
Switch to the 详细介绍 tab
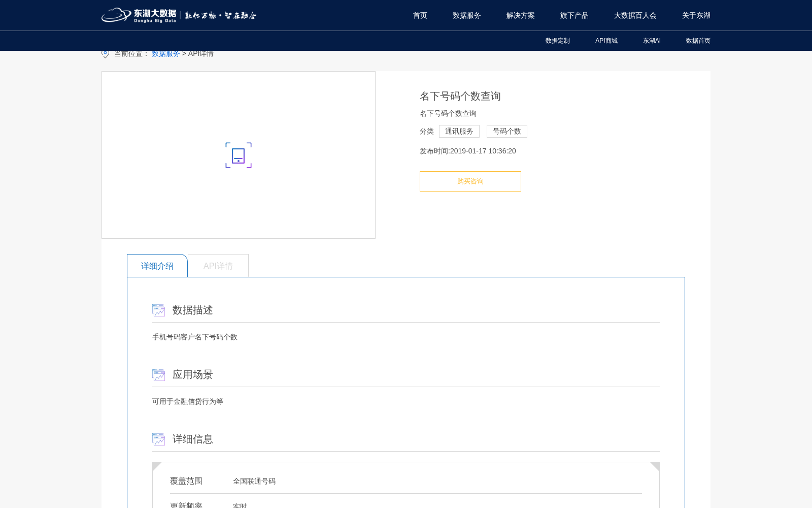pos(157,266)
